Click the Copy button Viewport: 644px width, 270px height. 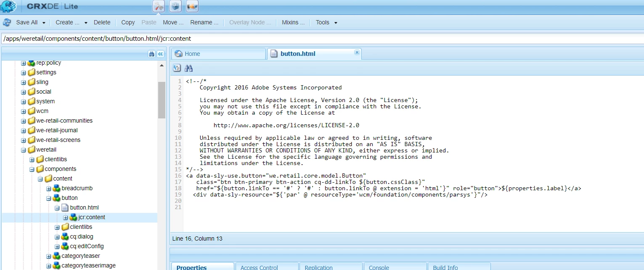click(128, 22)
